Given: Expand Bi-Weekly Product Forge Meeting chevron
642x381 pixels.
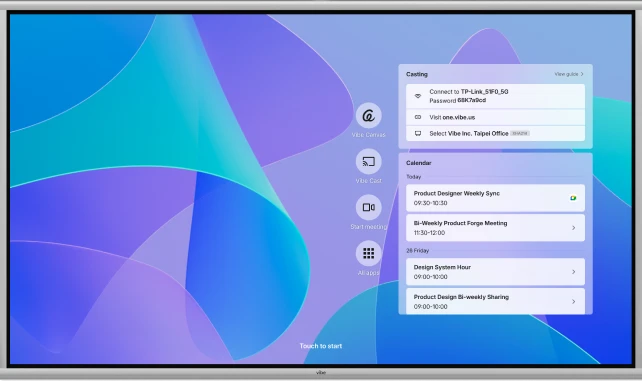Looking at the screenshot, I should (x=573, y=228).
